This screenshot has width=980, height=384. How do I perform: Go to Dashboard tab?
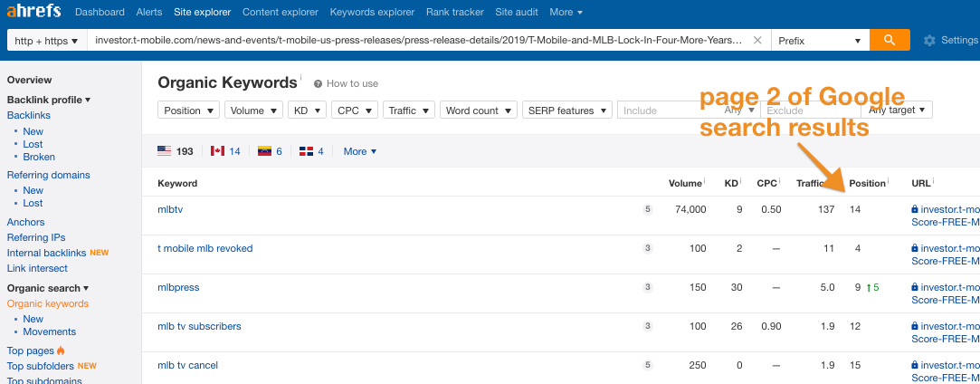tap(100, 12)
